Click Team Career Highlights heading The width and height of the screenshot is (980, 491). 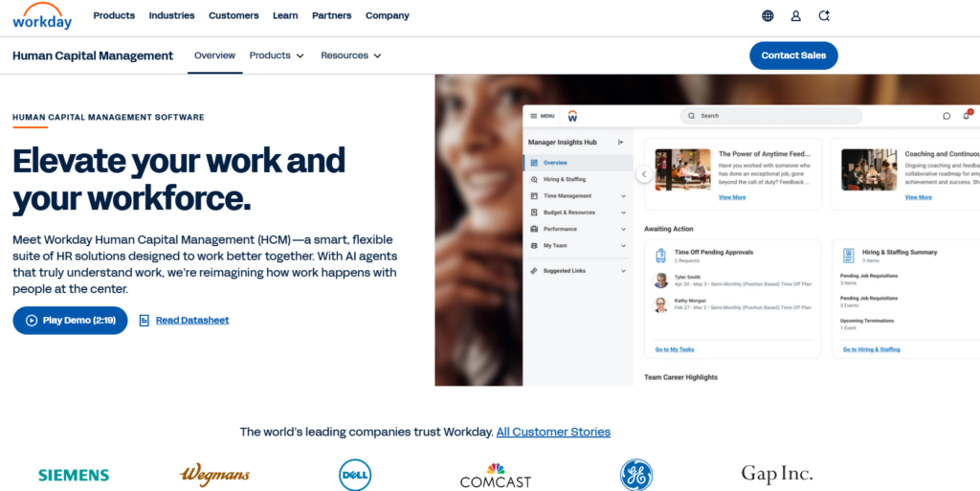(680, 377)
